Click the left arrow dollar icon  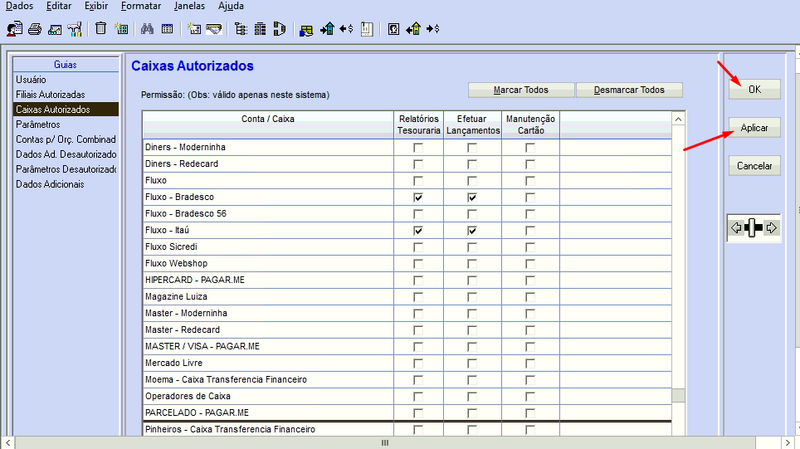click(x=346, y=29)
